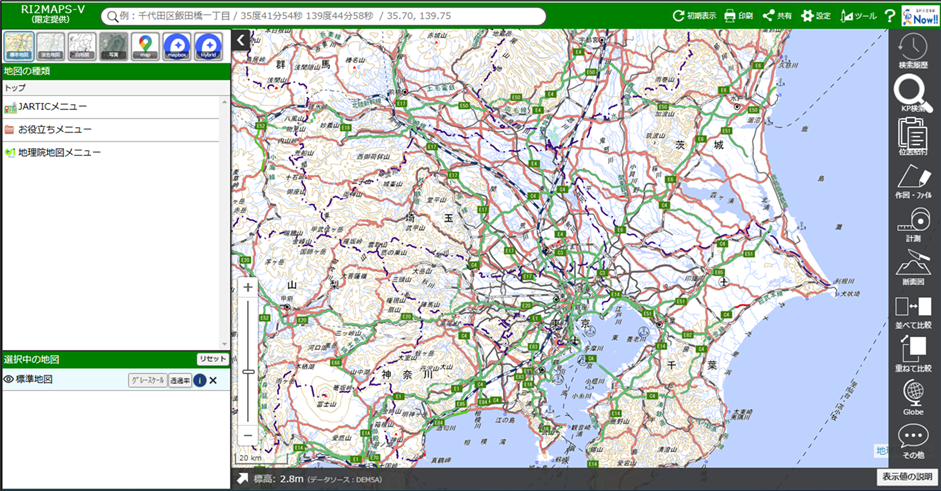Open the 位置貼付 clipboard tool
941x491 pixels.
912,137
